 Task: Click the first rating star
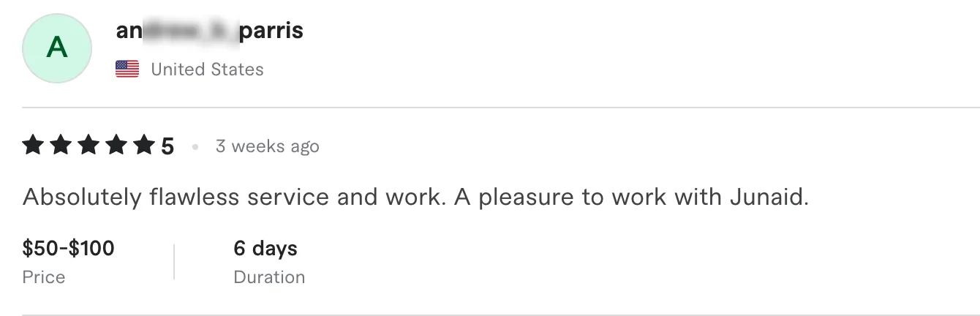pos(34,146)
